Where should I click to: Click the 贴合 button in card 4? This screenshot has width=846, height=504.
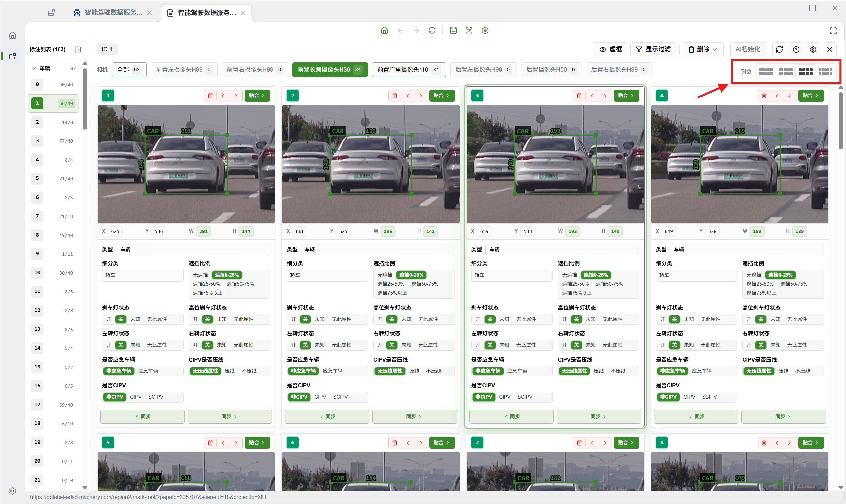pos(811,96)
